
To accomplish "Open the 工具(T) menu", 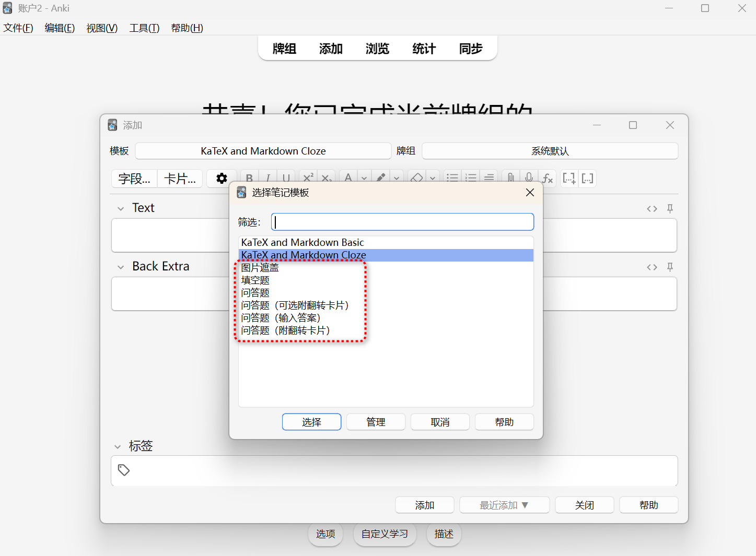I will coord(144,28).
